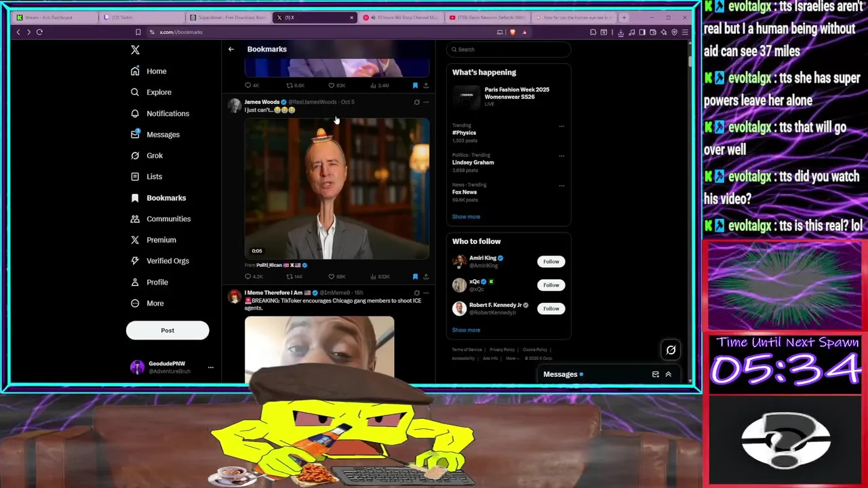Image resolution: width=868 pixels, height=488 pixels.
Task: Play the James Woods post video
Action: 337,188
